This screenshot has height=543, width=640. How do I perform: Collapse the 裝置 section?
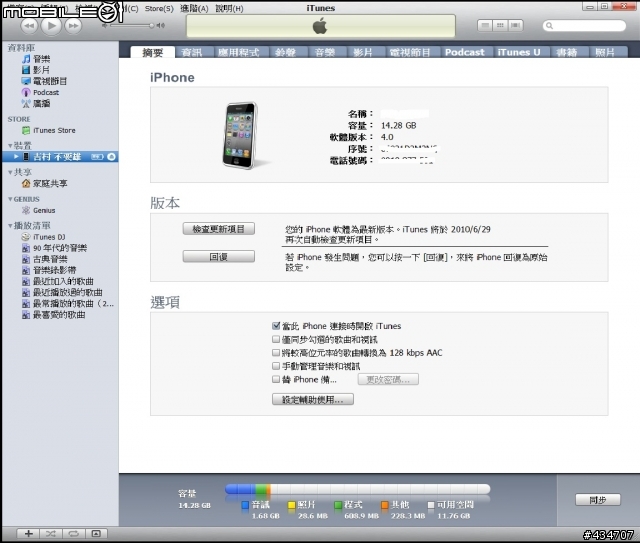(10, 146)
